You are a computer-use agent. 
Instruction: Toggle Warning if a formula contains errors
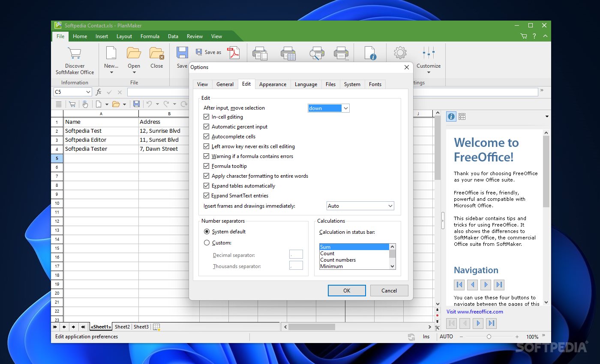click(x=207, y=156)
